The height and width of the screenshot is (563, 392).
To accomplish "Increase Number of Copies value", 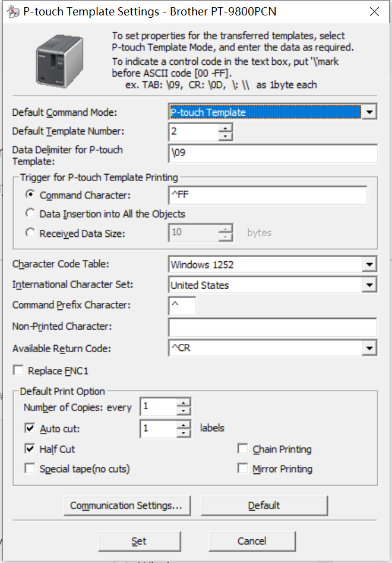I will tap(184, 402).
